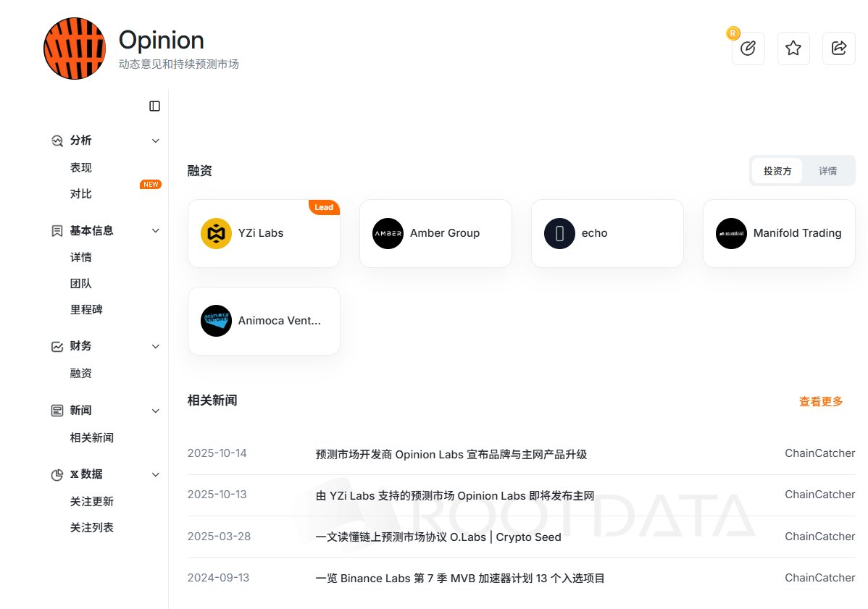Click the date 2025-10-14
The image size is (868, 609).
pos(217,453)
